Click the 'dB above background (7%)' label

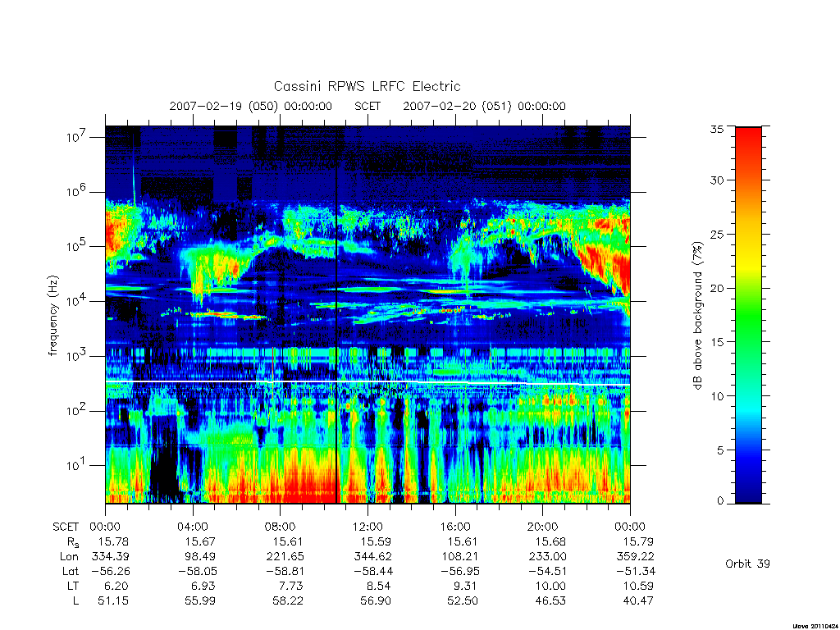tap(697, 316)
